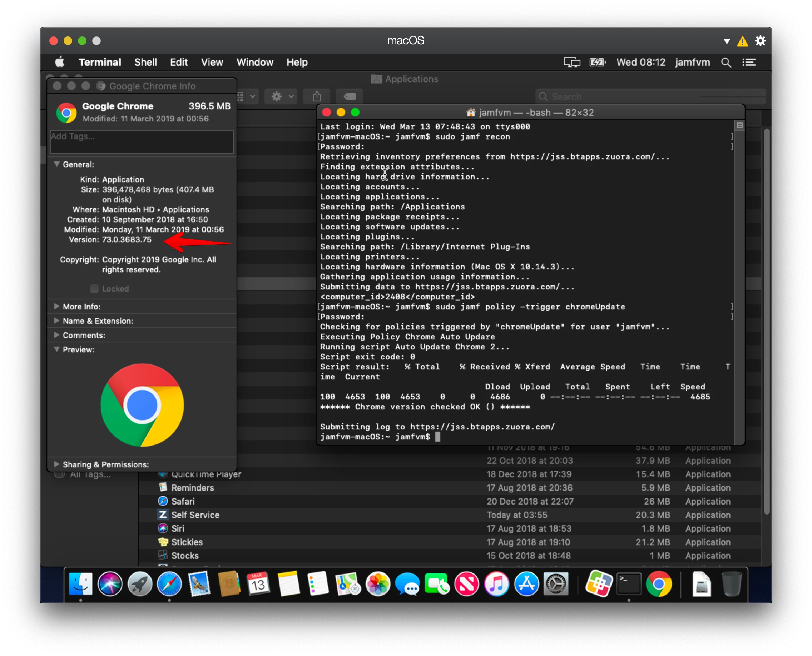Open System Preferences gear in dock

[556, 584]
